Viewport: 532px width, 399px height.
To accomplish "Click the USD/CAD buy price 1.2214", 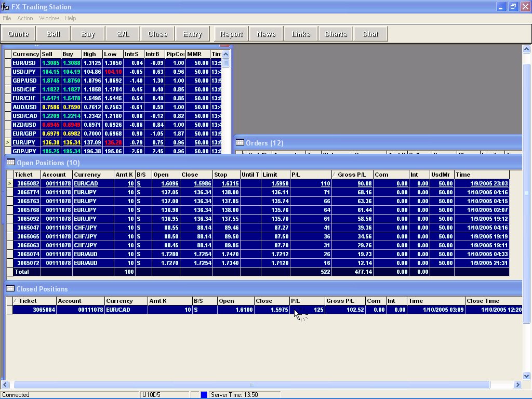I will click(x=72, y=116).
